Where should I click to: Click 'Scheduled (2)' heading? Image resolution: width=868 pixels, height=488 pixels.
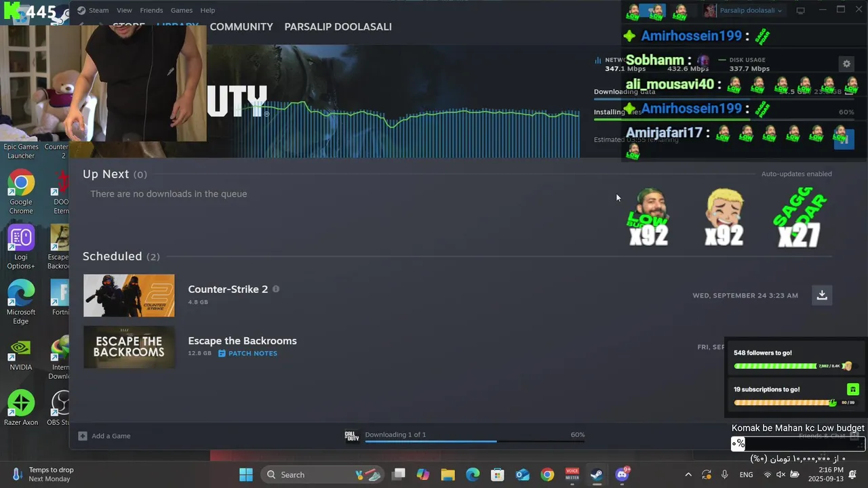pyautogui.click(x=121, y=256)
